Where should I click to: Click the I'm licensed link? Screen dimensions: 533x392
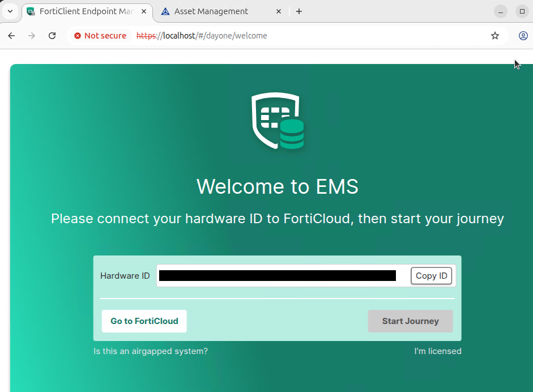tap(438, 351)
